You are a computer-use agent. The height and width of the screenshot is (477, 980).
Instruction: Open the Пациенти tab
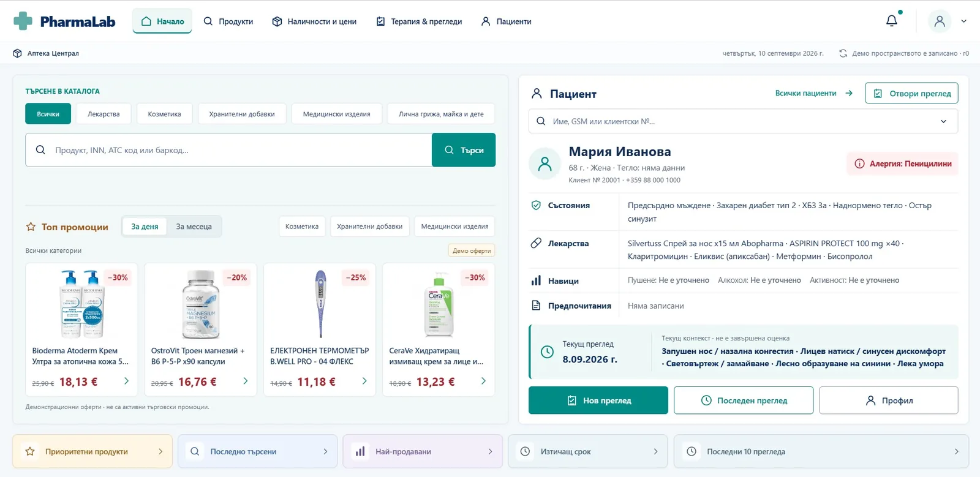click(506, 21)
